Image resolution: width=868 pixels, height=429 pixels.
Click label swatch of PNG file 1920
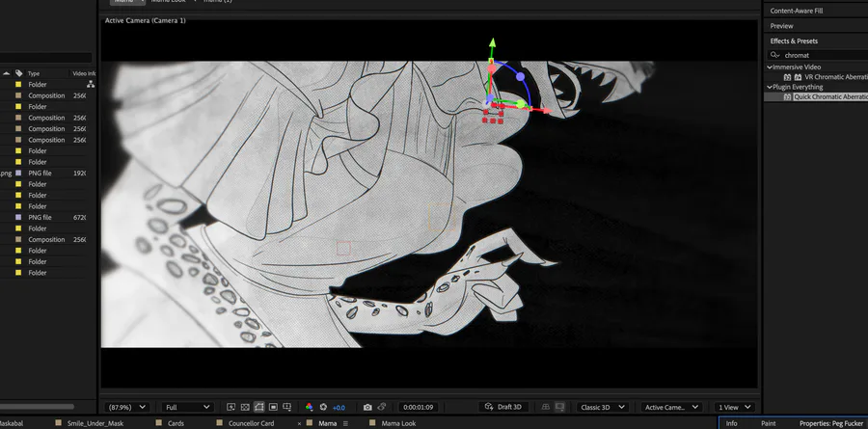(18, 174)
